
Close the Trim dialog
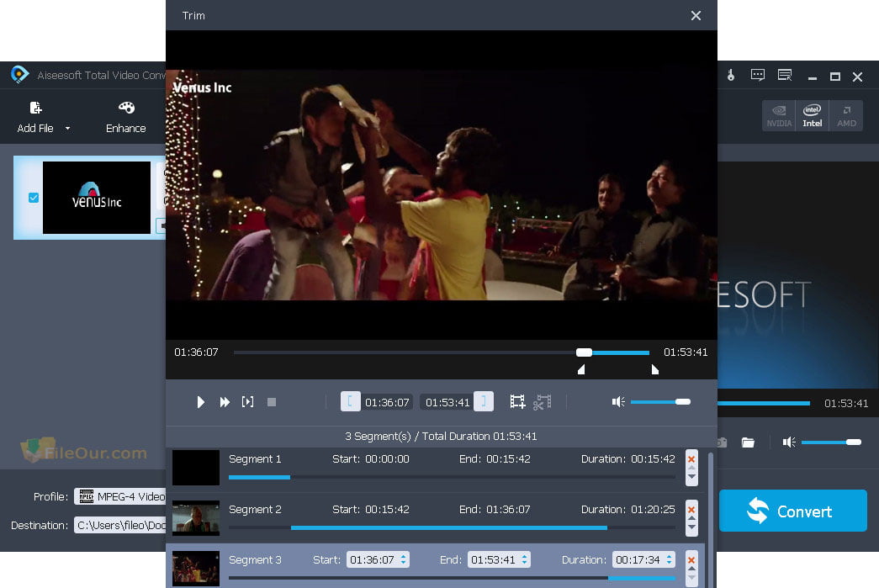tap(696, 16)
